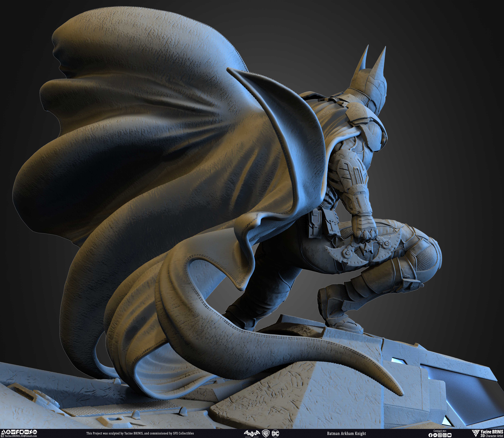
Task: Click the Instagram contact icon
Action: click(x=440, y=435)
